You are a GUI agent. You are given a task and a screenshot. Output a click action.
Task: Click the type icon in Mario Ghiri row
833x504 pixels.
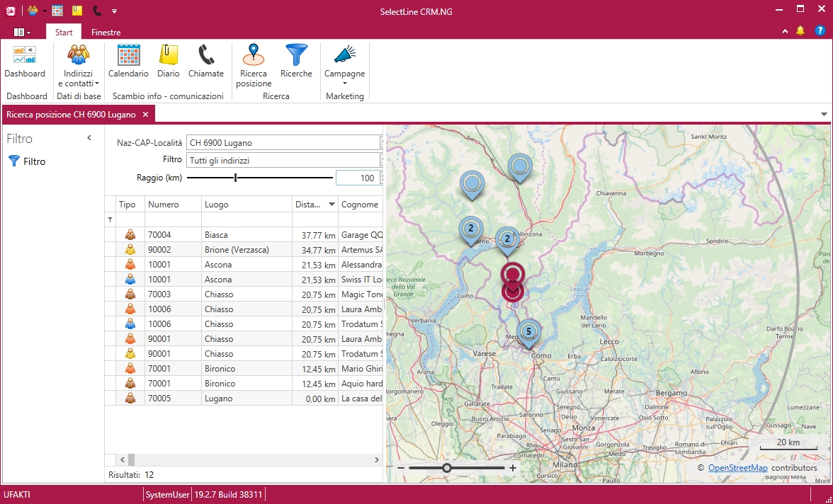pos(130,369)
